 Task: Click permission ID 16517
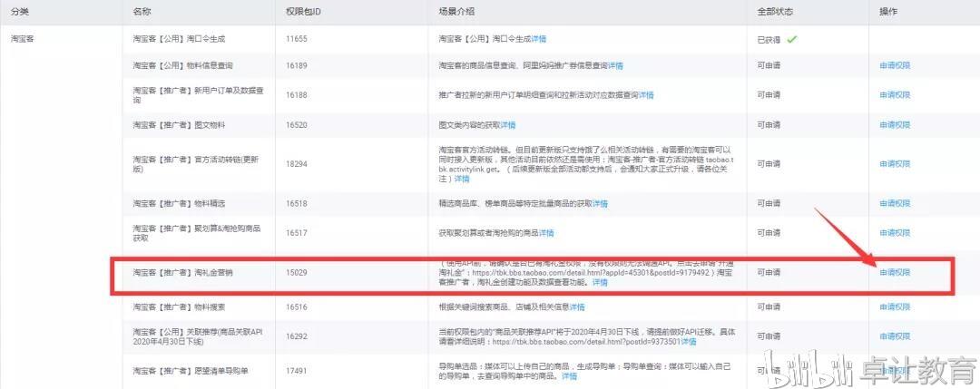296,233
